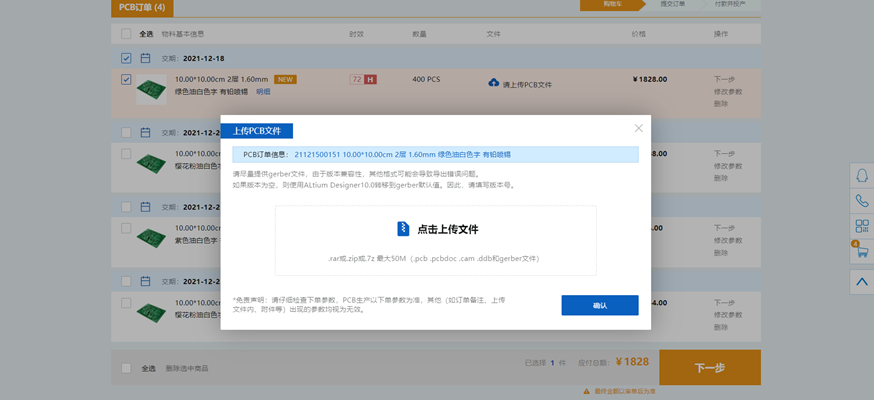Screen dimensions: 874x400
Task: Select the PCB订单 (4) tab
Action: [x=142, y=8]
